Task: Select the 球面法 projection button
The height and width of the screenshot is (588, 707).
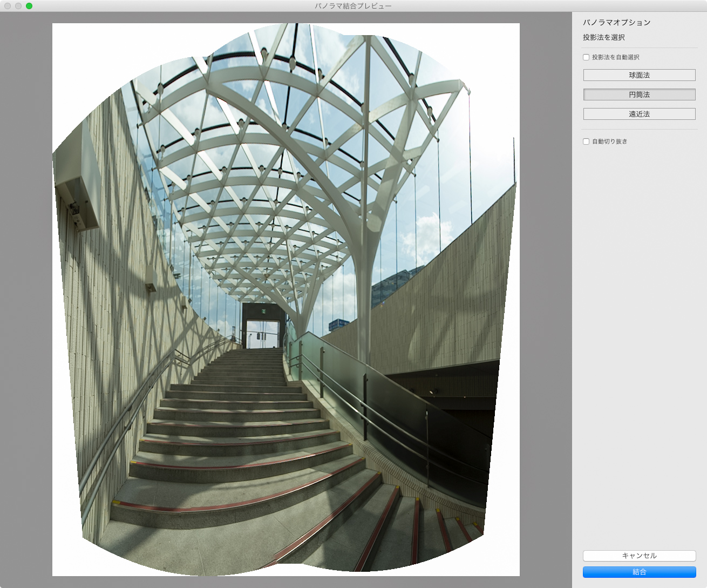Action: point(639,75)
